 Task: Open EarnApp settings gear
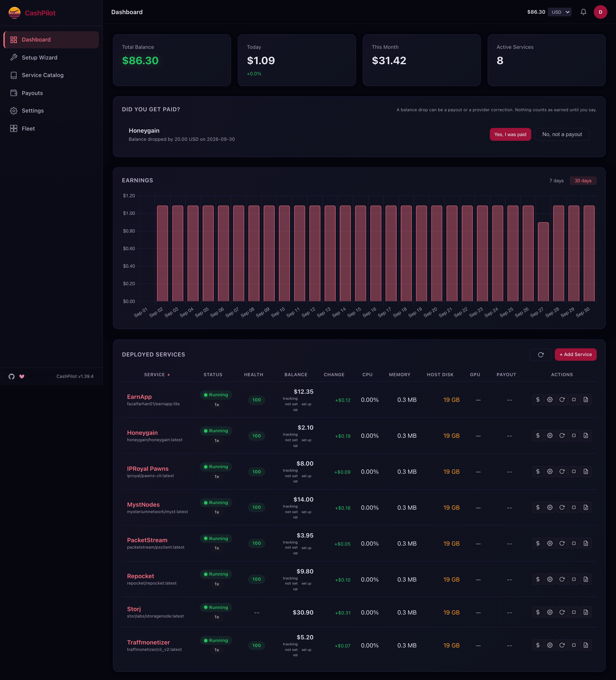550,400
